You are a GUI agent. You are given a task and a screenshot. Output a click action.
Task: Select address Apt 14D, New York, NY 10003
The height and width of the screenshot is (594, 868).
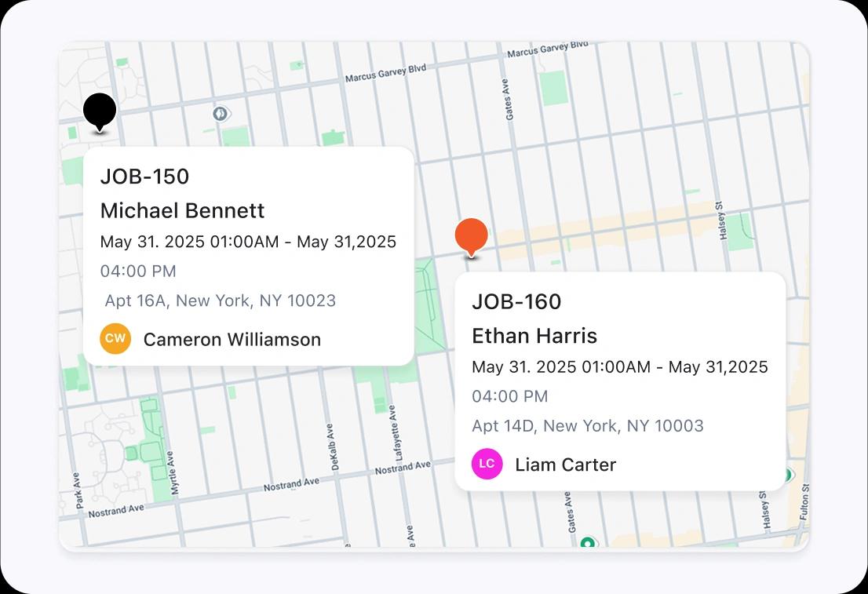click(588, 426)
